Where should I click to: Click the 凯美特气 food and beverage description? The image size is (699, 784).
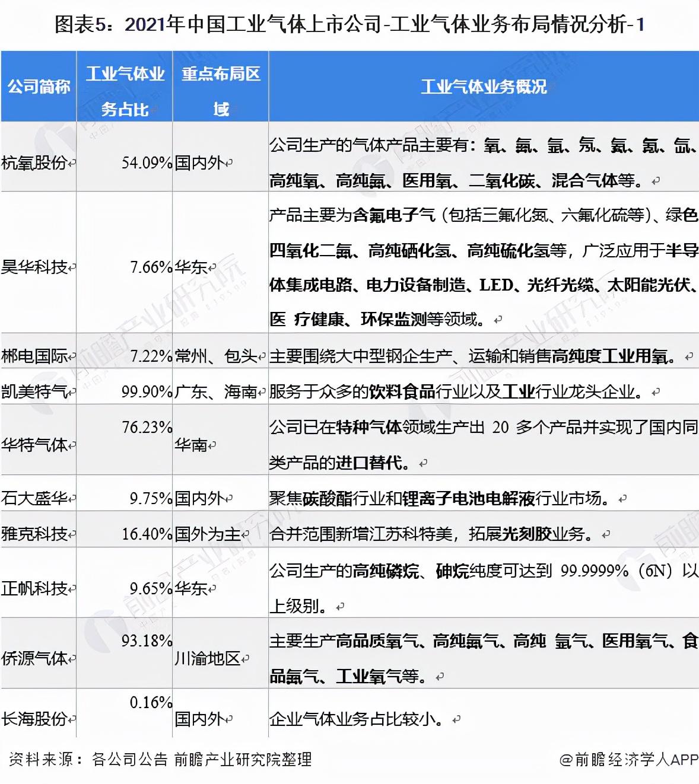tap(456, 391)
